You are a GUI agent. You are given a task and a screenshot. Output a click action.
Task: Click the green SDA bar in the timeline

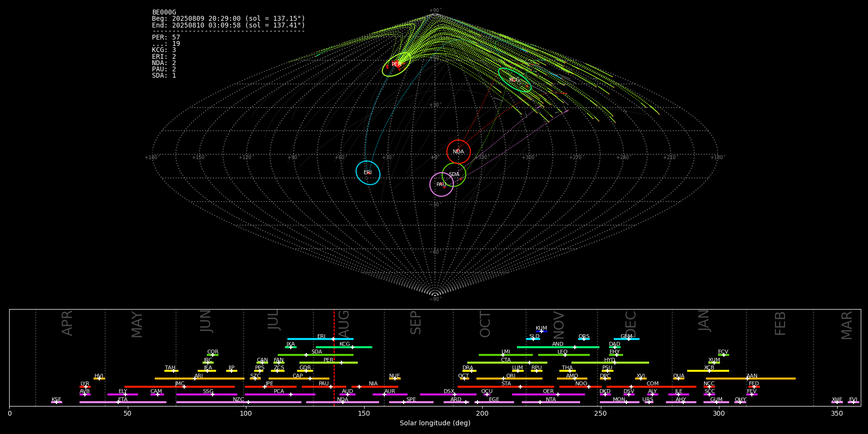[315, 355]
